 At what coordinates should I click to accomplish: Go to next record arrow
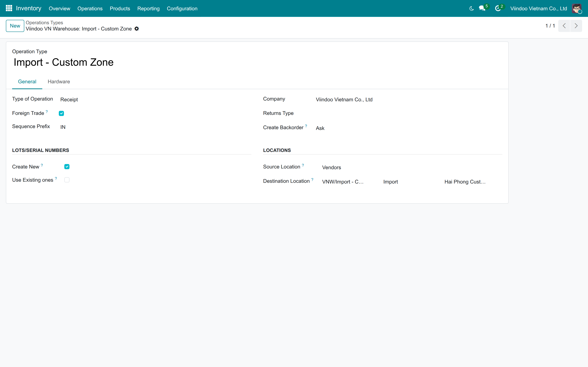click(x=576, y=26)
